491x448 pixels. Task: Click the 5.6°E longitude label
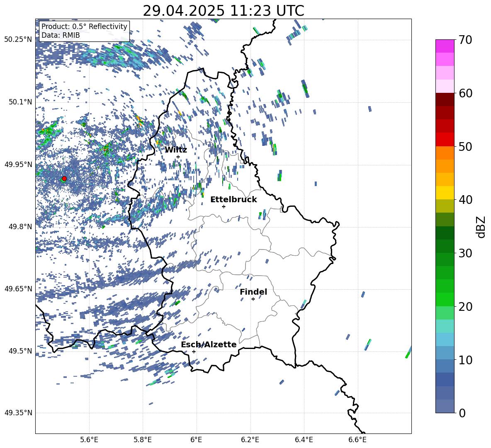pos(89,440)
